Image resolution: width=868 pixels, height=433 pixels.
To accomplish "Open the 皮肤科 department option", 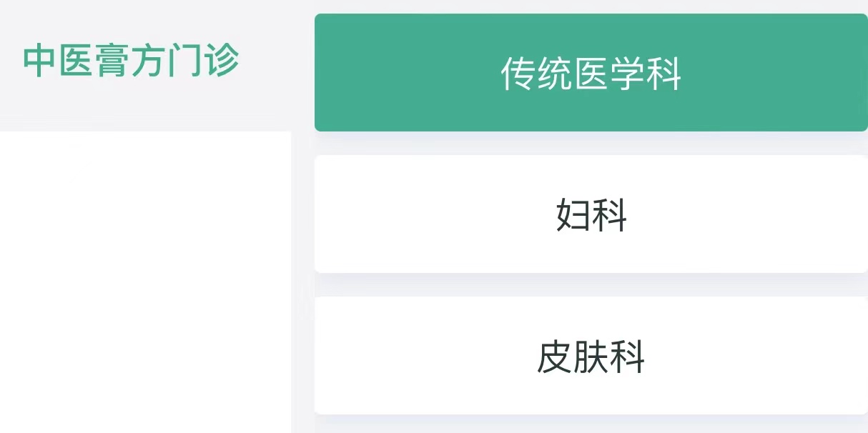I will tap(591, 356).
